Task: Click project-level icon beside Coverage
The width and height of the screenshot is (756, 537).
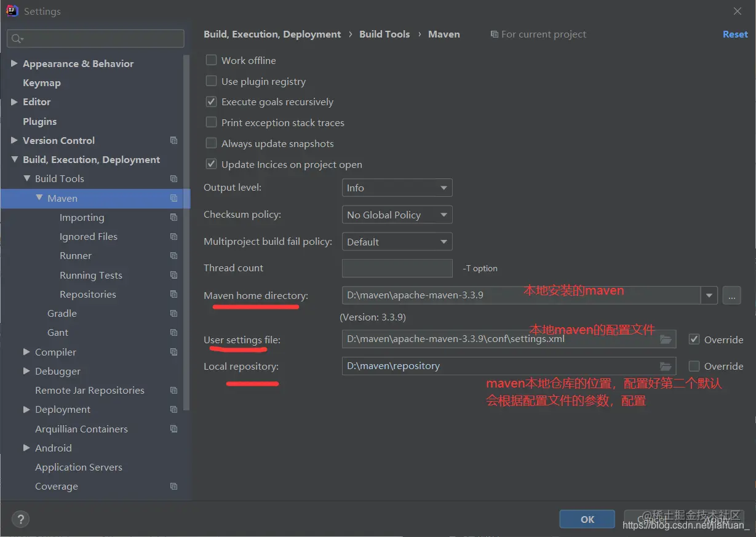Action: click(174, 486)
